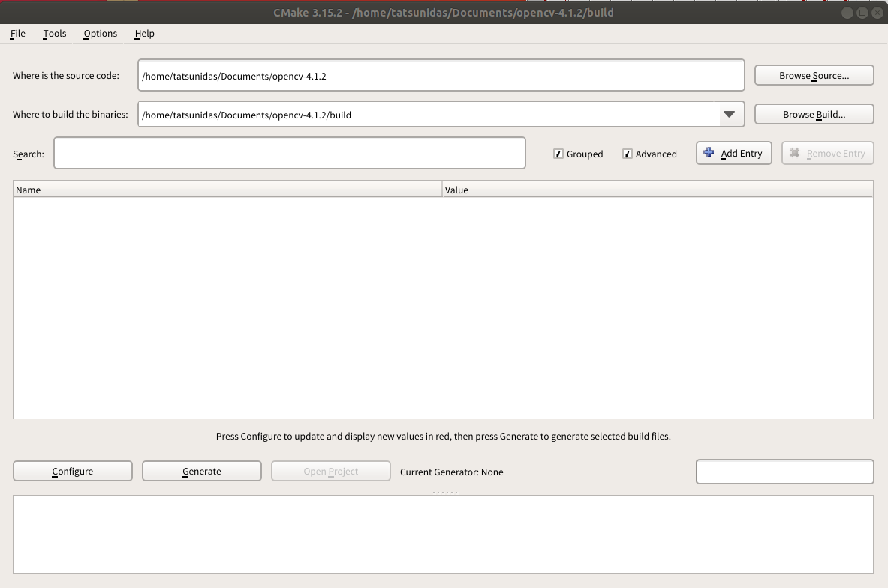Click the build binaries path combo box
The image size is (888, 588).
[x=441, y=114]
